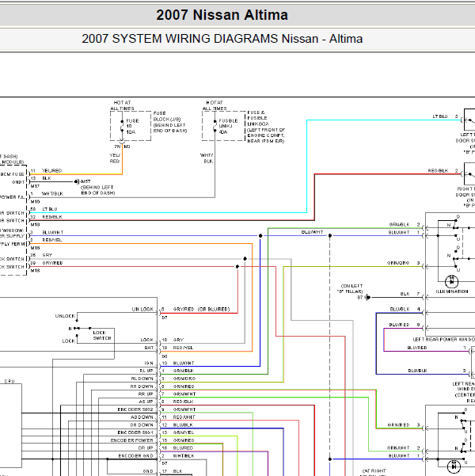Click the "CPU" block label
475x476 pixels.
[9, 381]
